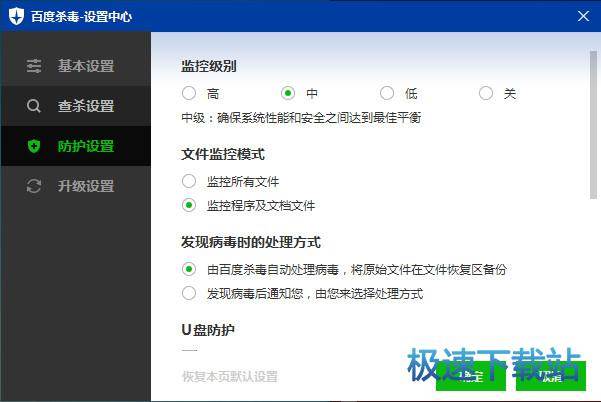This screenshot has height=402, width=601.
Task: Open the 基本设置 tab
Action: click(76, 66)
